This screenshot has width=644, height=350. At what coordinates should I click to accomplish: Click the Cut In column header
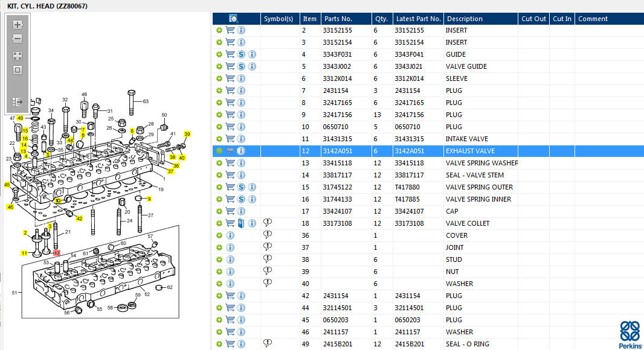point(562,19)
